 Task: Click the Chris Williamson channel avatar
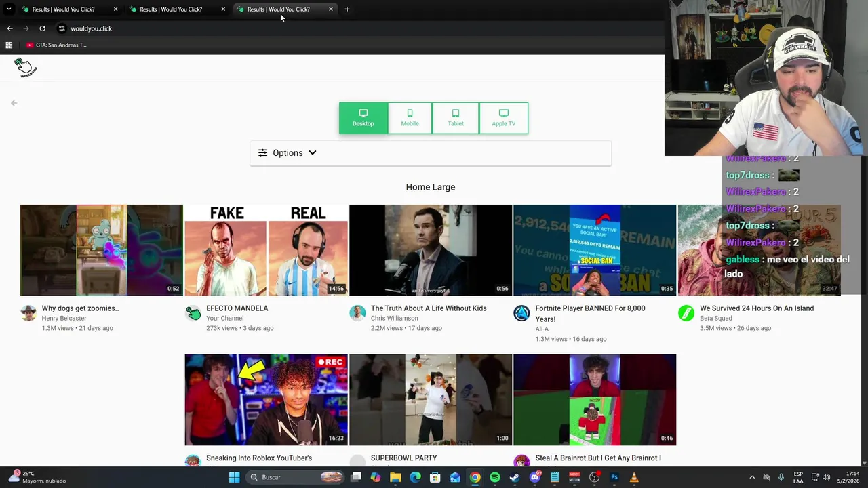pos(357,313)
